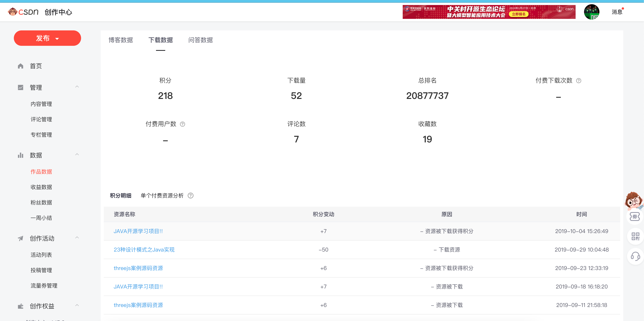Click the home icon for 首页
644x321 pixels.
point(21,66)
